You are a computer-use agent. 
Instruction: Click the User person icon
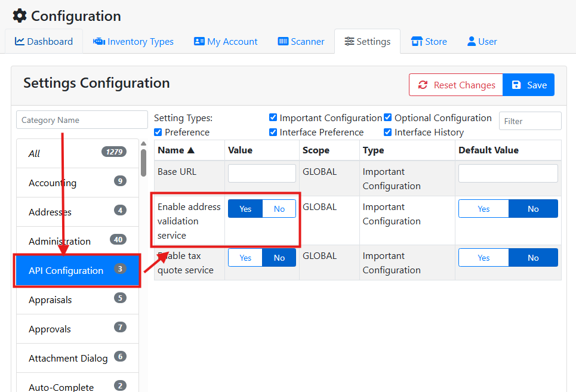(x=472, y=41)
